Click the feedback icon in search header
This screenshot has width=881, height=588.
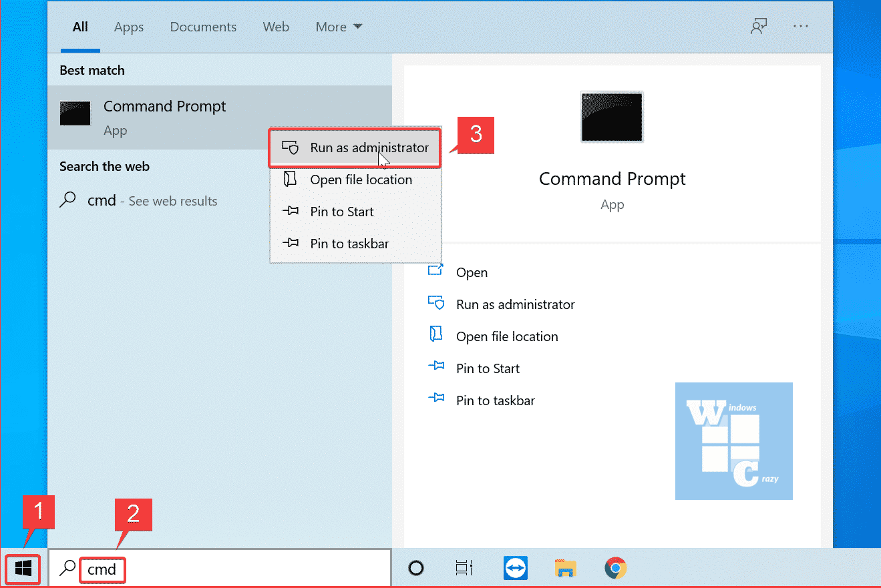click(758, 27)
